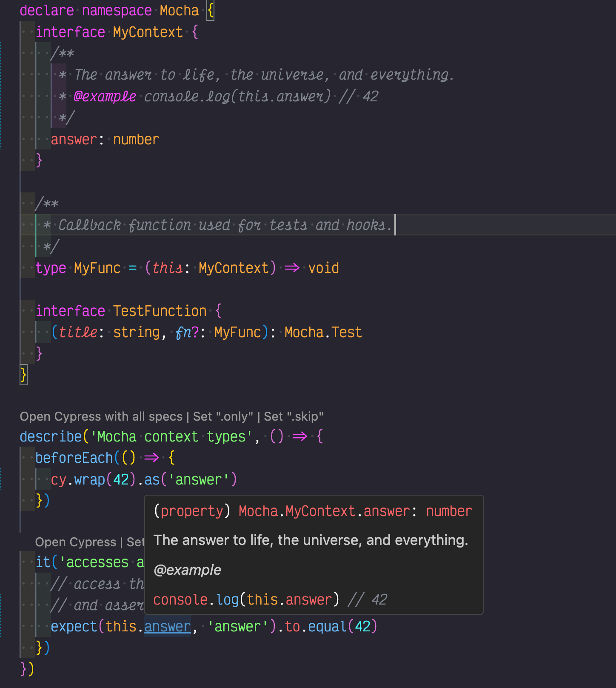
Task: Click the Set ".only" lens above describe
Action: pos(223,416)
